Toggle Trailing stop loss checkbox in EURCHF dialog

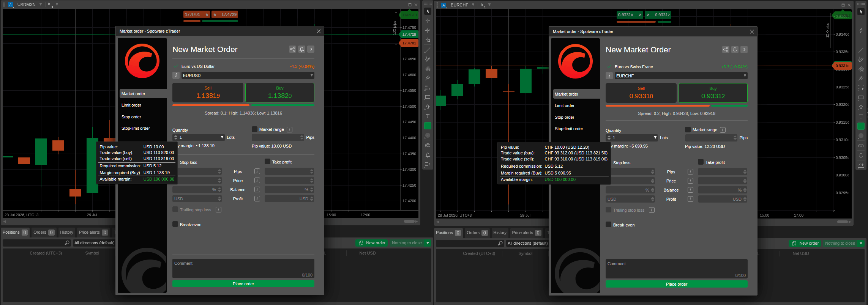pos(608,210)
